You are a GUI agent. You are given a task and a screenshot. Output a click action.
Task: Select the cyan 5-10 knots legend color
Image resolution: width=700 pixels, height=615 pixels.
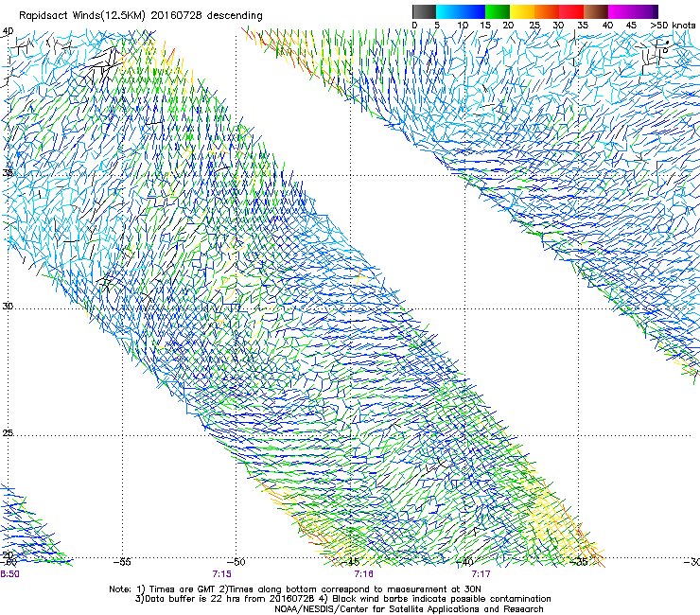tap(448, 11)
